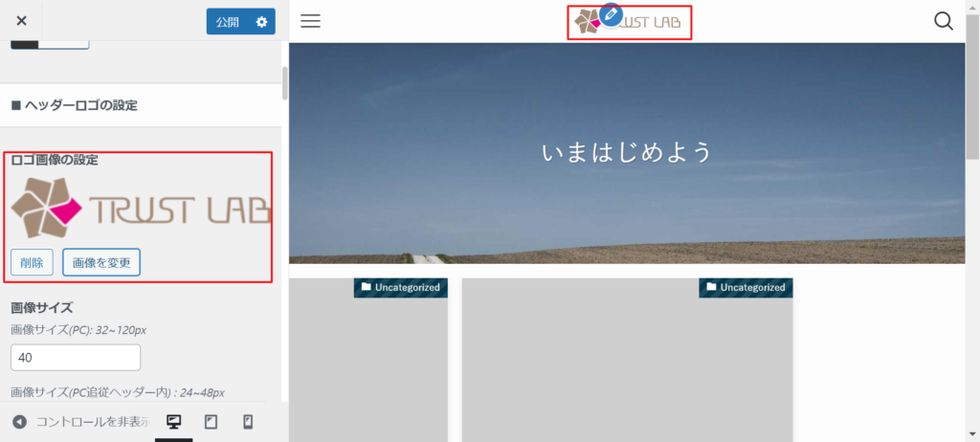
Task: Hide controls via コントロールを非表示 arrow
Action: [19, 422]
